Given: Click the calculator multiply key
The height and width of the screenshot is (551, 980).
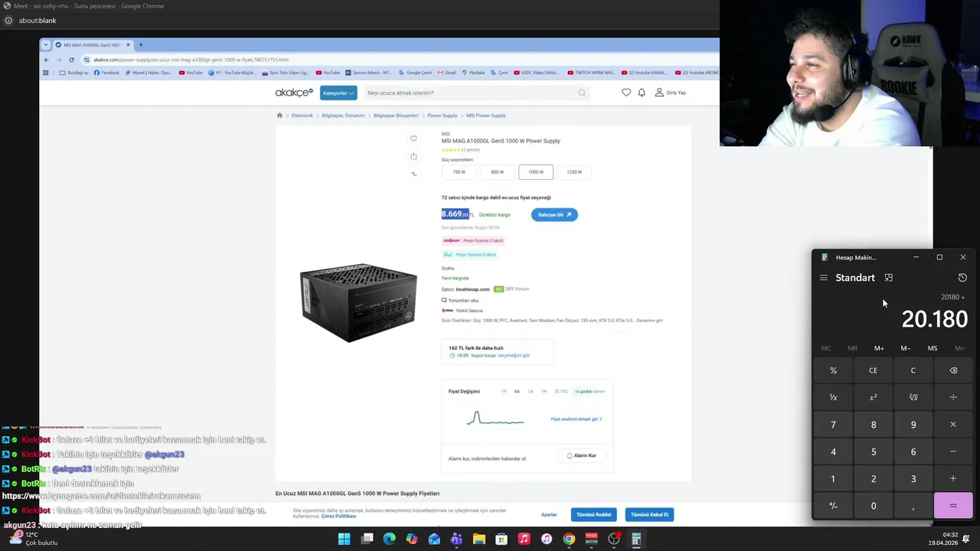Looking at the screenshot, I should pyautogui.click(x=953, y=425).
